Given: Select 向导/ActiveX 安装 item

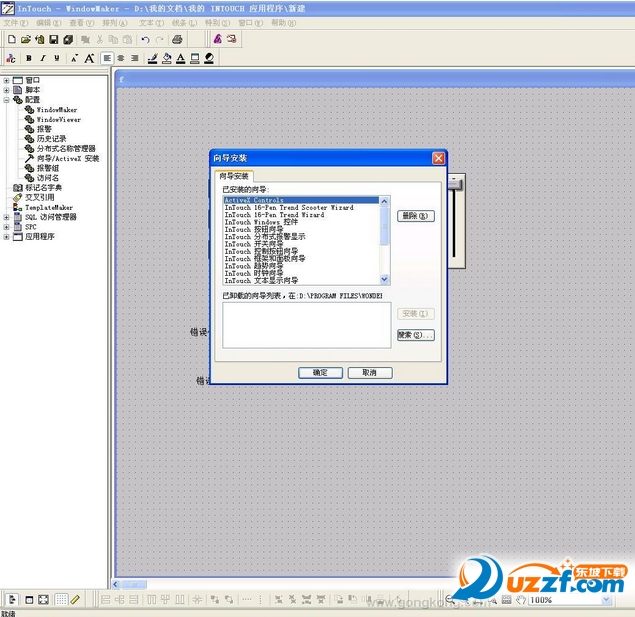Looking at the screenshot, I should pos(68,158).
